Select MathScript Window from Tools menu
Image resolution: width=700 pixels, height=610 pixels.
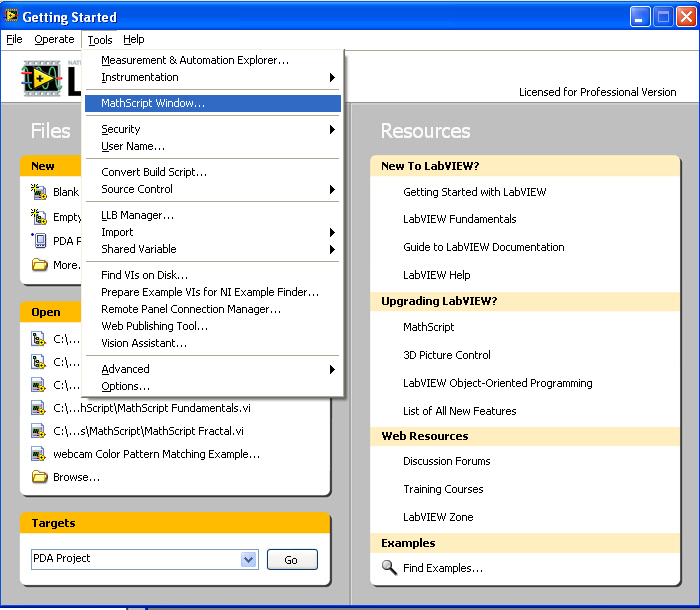coord(153,103)
